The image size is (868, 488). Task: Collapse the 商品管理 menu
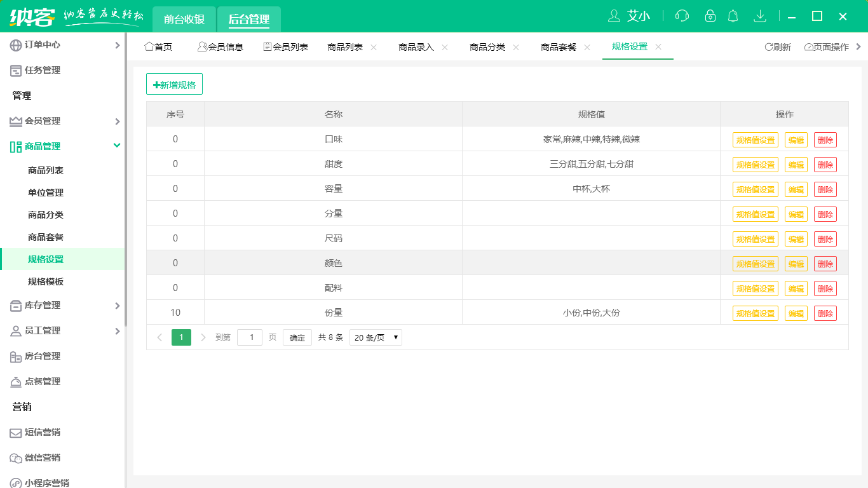click(x=64, y=147)
